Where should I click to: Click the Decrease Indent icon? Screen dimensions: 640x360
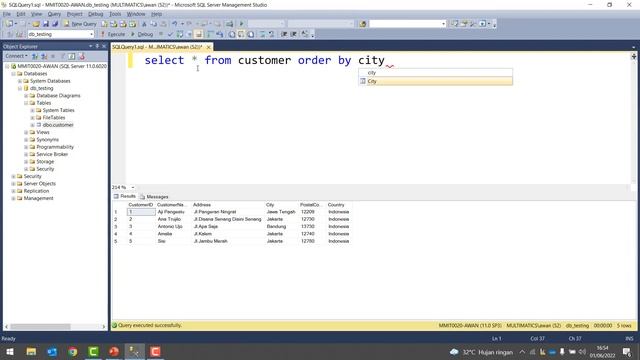(284, 34)
